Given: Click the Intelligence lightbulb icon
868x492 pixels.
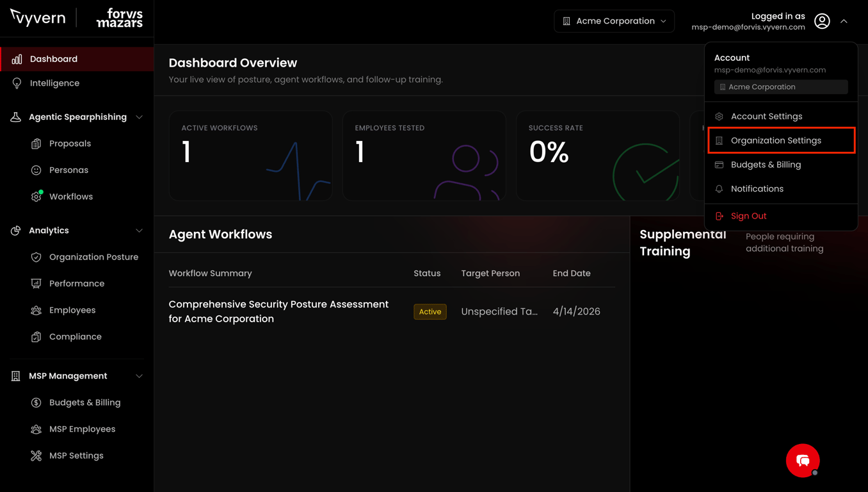Looking at the screenshot, I should point(17,83).
